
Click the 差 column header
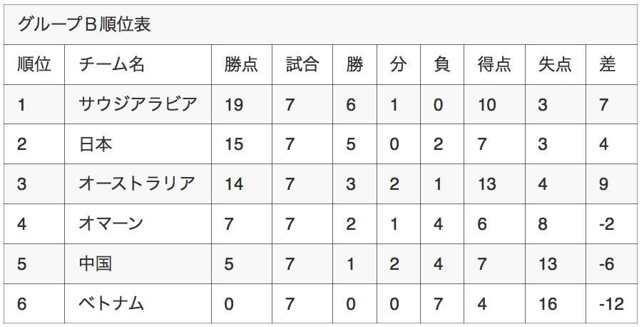click(612, 64)
